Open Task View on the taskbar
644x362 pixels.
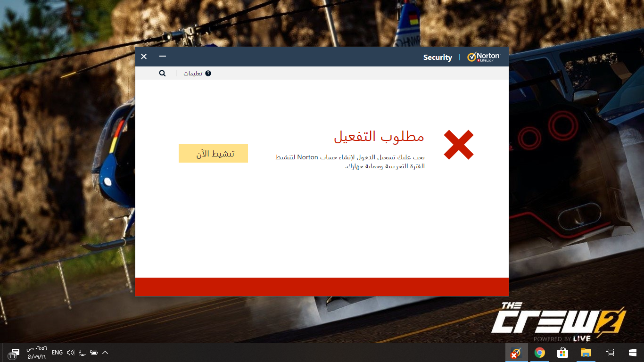(x=610, y=353)
